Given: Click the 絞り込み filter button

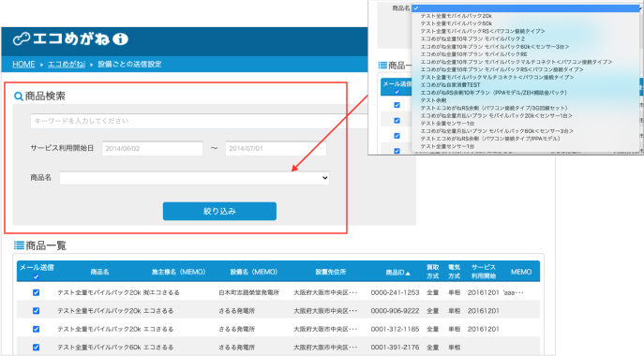Looking at the screenshot, I should (219, 211).
